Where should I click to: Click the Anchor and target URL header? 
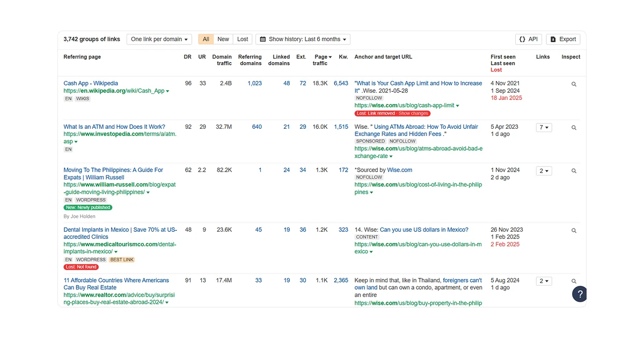point(383,57)
